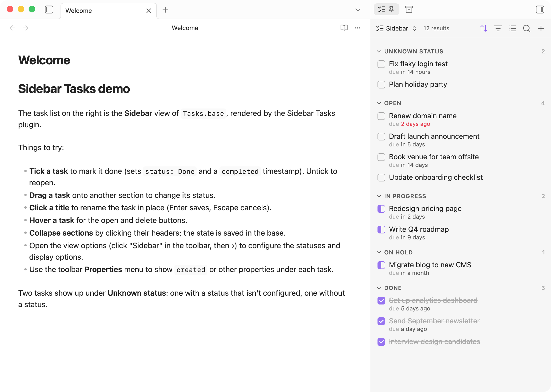Click the '12 results' count text
Screen dimensions: 551x392
click(x=436, y=28)
